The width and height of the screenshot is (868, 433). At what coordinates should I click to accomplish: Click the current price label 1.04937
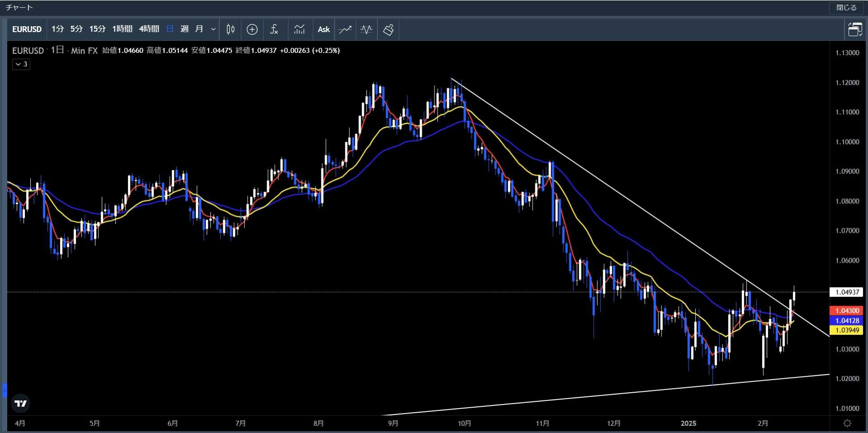pos(846,292)
